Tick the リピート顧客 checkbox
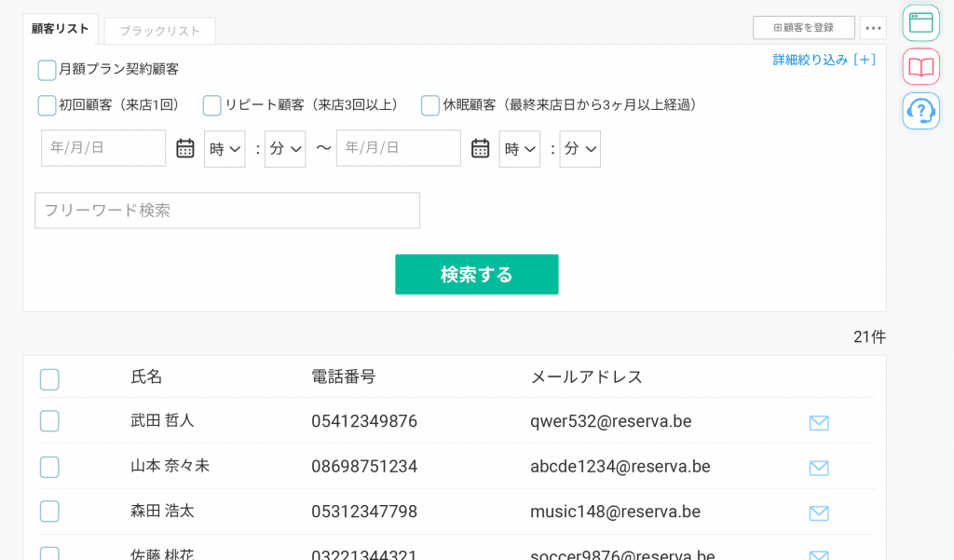The width and height of the screenshot is (954, 560). click(211, 105)
